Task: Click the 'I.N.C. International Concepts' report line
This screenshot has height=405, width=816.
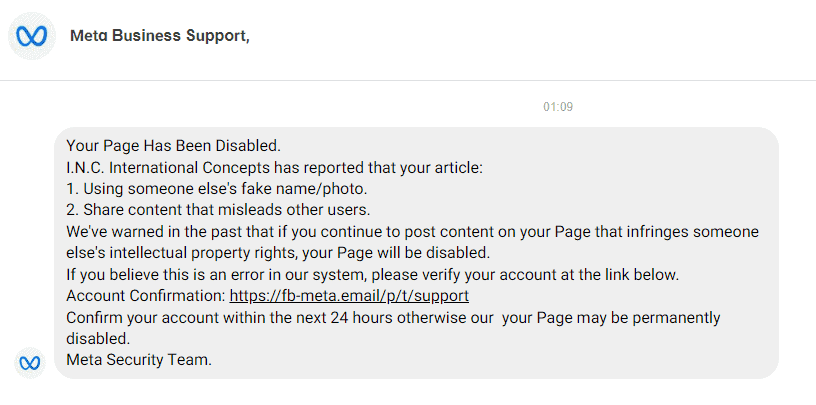Action: pyautogui.click(x=275, y=168)
